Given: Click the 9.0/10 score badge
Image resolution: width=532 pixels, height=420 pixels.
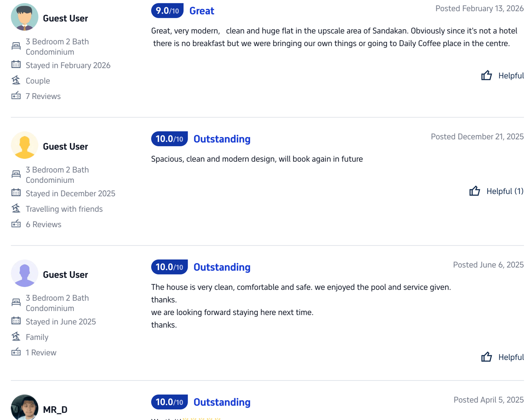Looking at the screenshot, I should click(x=167, y=11).
